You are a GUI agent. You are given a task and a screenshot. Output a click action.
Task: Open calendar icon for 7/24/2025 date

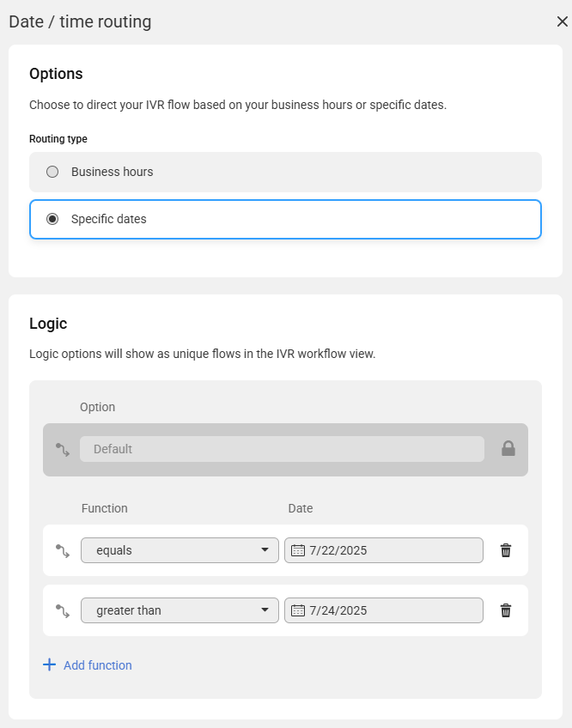(298, 610)
